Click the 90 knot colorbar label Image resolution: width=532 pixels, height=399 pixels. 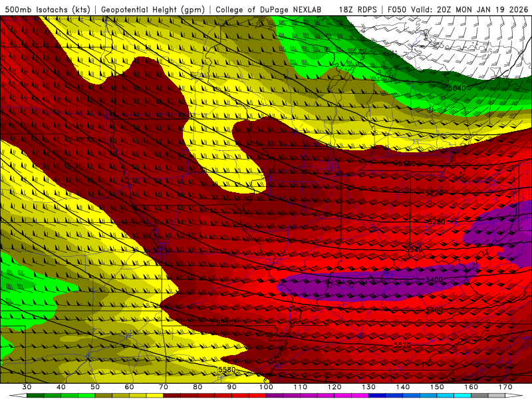[232, 387]
